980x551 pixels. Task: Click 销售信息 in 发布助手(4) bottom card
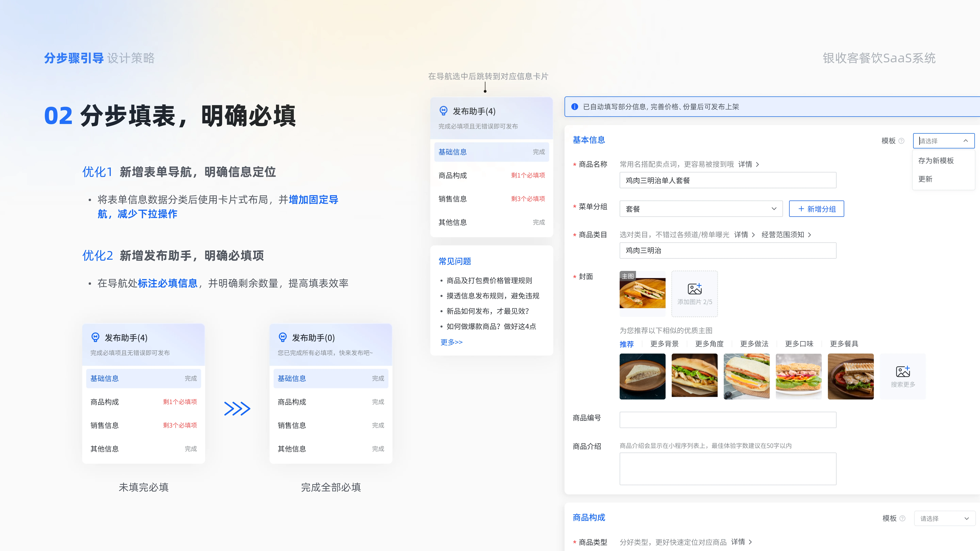pyautogui.click(x=143, y=425)
